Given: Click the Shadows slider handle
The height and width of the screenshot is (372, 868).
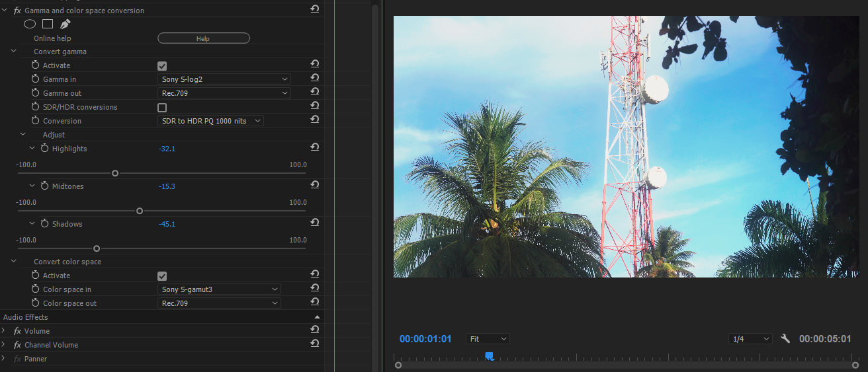Looking at the screenshot, I should pyautogui.click(x=97, y=248).
